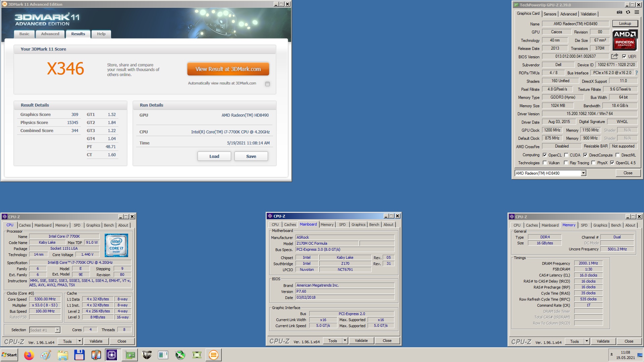Open Firefox from the taskbar
This screenshot has width=644, height=362.
pos(29,355)
